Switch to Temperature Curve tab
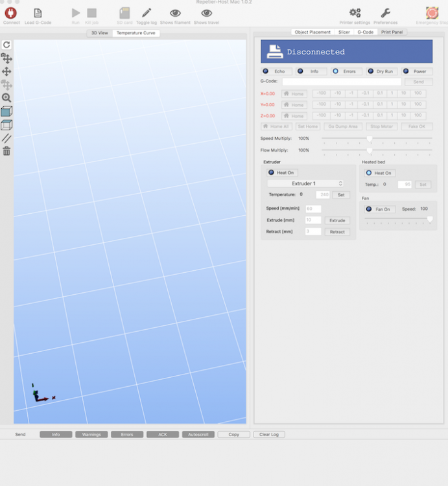The height and width of the screenshot is (486, 448). pos(136,32)
